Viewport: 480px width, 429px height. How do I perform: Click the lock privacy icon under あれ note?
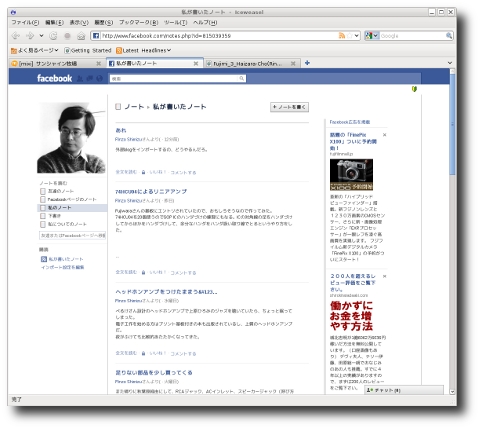click(x=143, y=172)
